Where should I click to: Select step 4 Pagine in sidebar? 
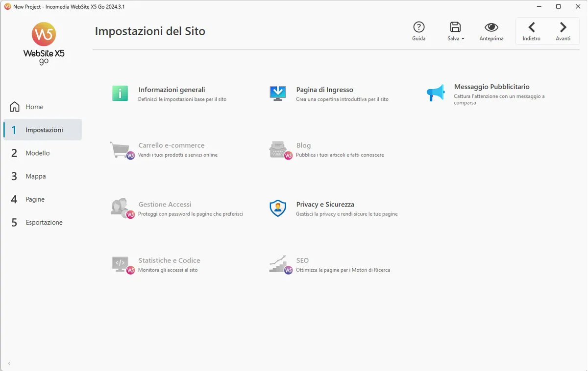(x=43, y=199)
